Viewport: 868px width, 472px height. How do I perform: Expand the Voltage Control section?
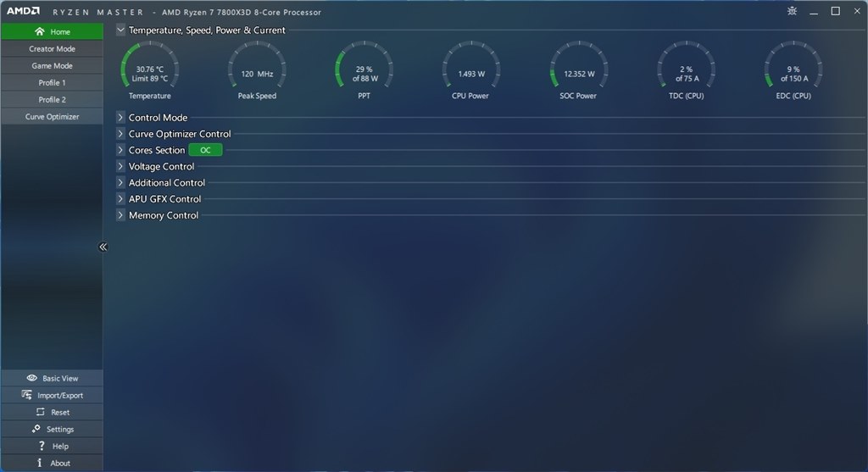(120, 166)
